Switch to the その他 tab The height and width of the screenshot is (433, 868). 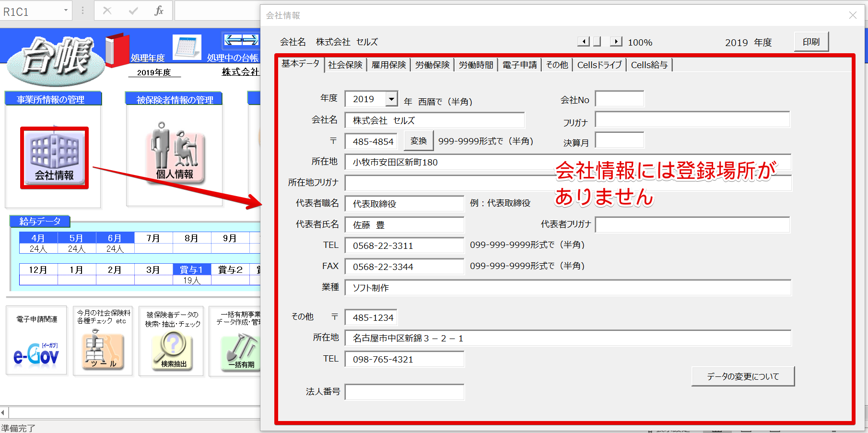click(x=557, y=65)
